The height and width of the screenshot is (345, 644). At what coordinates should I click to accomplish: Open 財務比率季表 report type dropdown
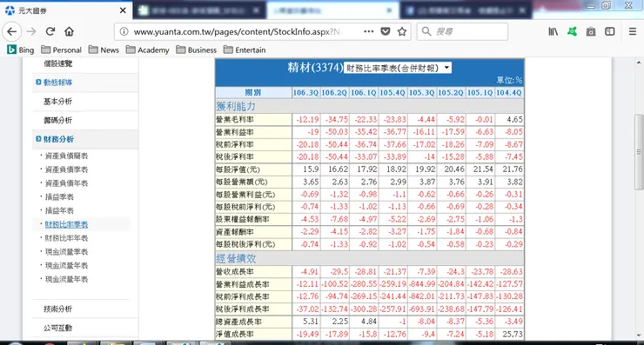click(x=398, y=68)
